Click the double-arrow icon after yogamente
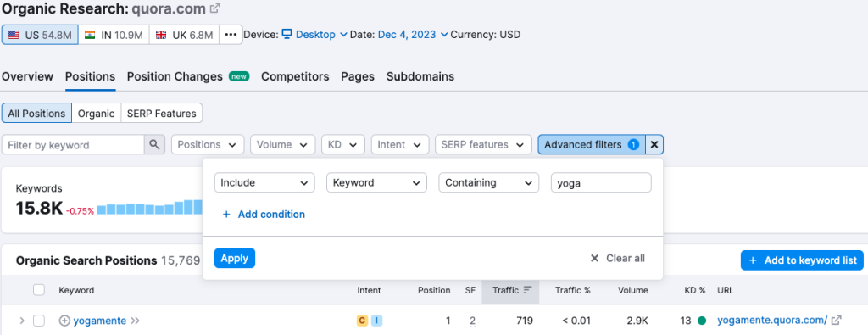The width and height of the screenshot is (868, 335). 135,321
